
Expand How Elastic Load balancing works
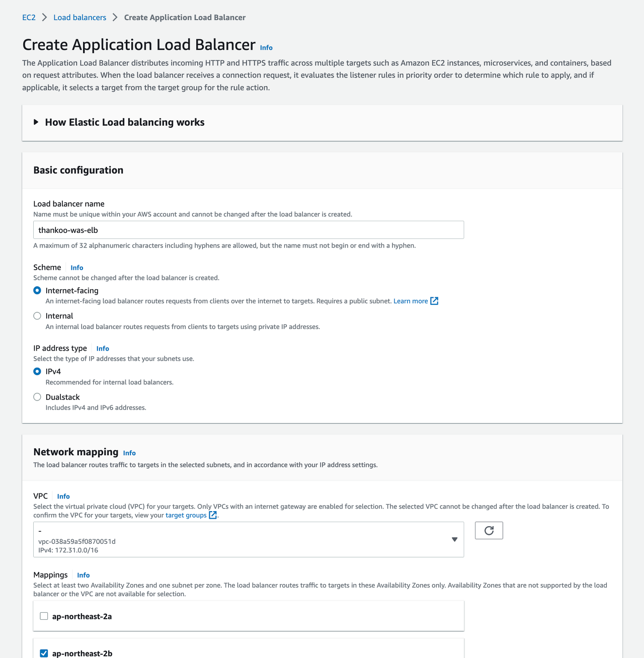pos(119,122)
